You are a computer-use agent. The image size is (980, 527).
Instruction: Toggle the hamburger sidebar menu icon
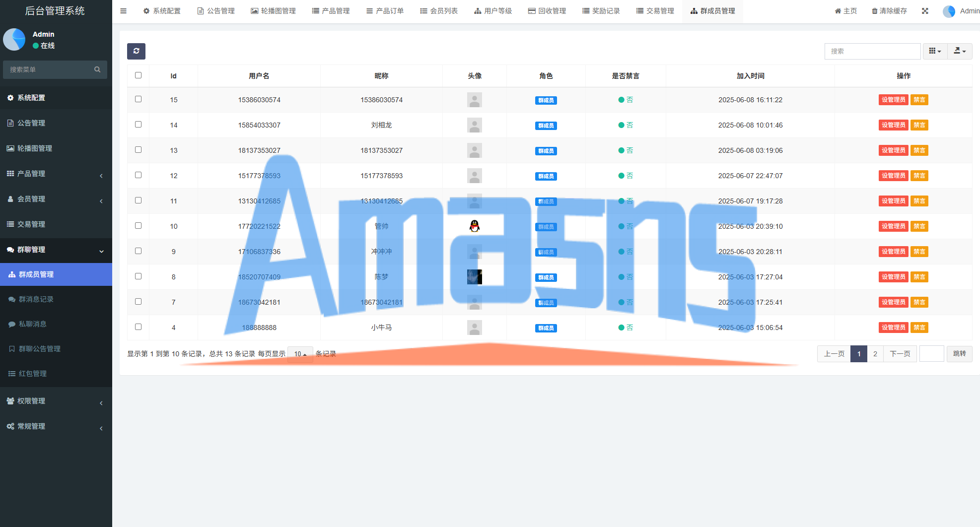[124, 11]
